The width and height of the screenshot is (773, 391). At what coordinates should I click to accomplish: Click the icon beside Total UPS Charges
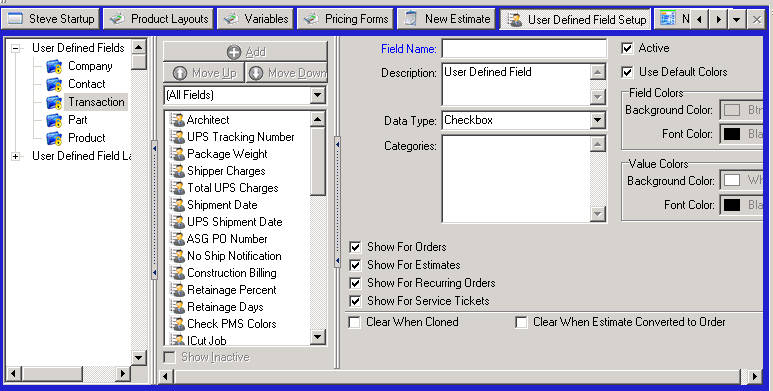pyautogui.click(x=177, y=188)
